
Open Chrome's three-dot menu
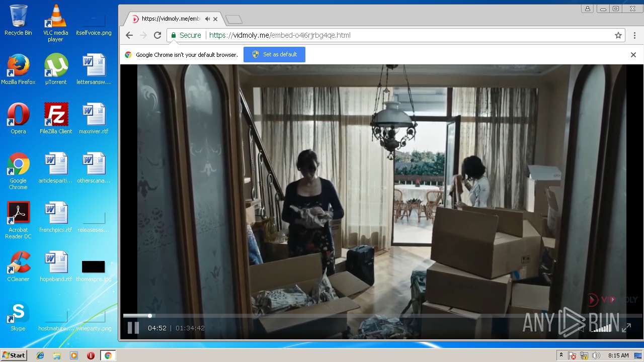pyautogui.click(x=635, y=35)
